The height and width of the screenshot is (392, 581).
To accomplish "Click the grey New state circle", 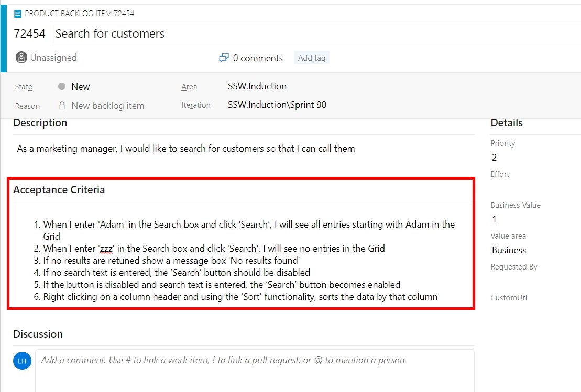I will tap(62, 87).
